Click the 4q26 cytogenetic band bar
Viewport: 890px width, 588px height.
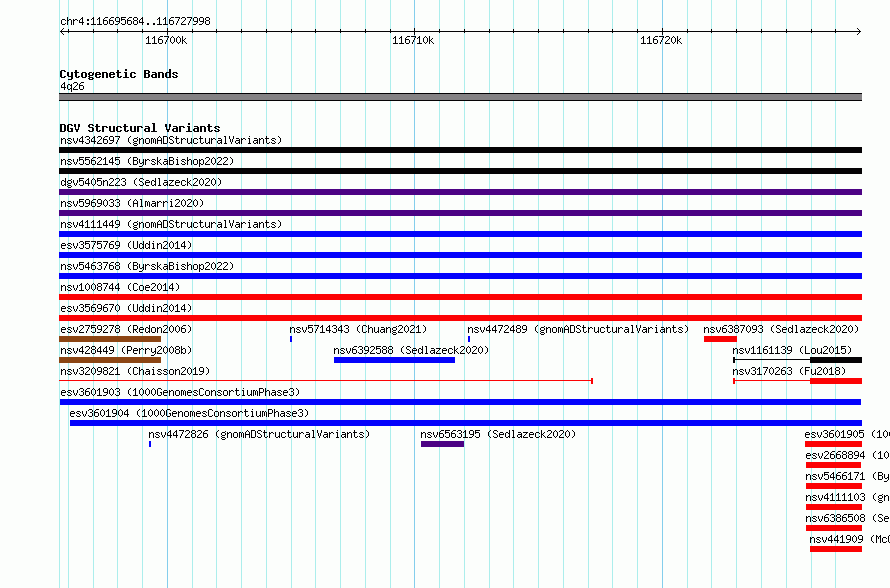pos(460,97)
